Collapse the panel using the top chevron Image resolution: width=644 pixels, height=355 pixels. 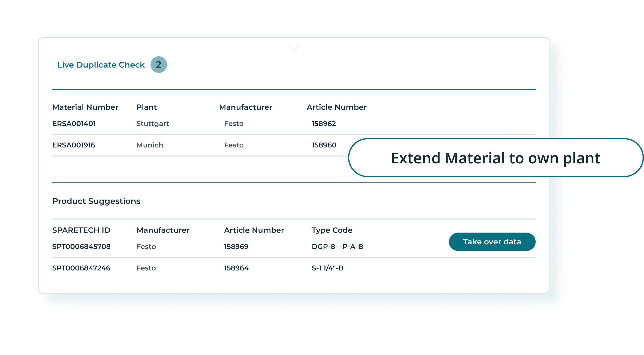(294, 48)
